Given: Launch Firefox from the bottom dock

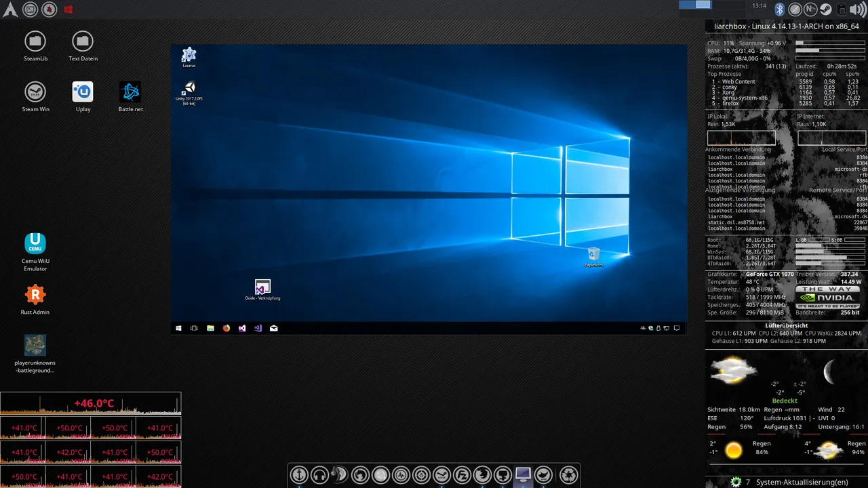Looking at the screenshot, I should click(482, 475).
